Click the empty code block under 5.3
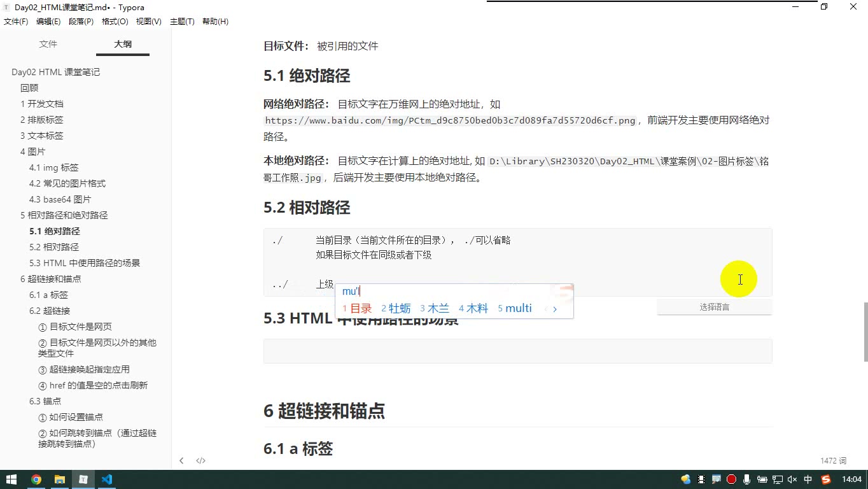Screen dimensions: 868x489 (518, 351)
